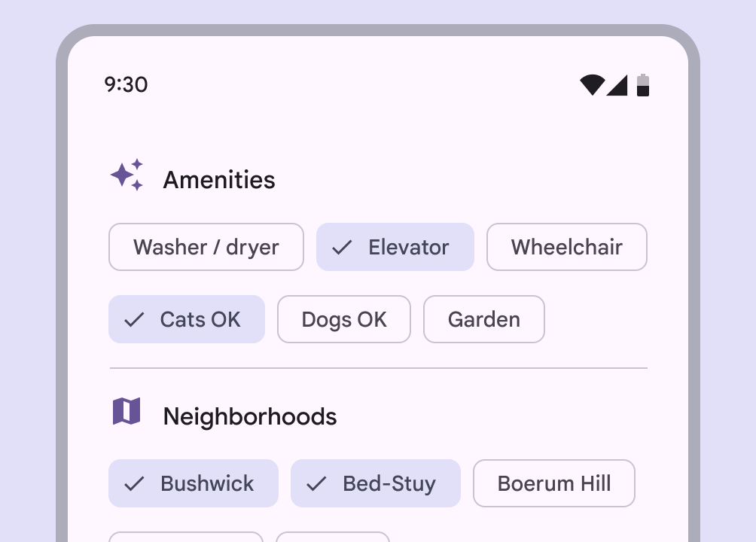Click the battery status icon
Screen dimensions: 756x542
tap(642, 85)
